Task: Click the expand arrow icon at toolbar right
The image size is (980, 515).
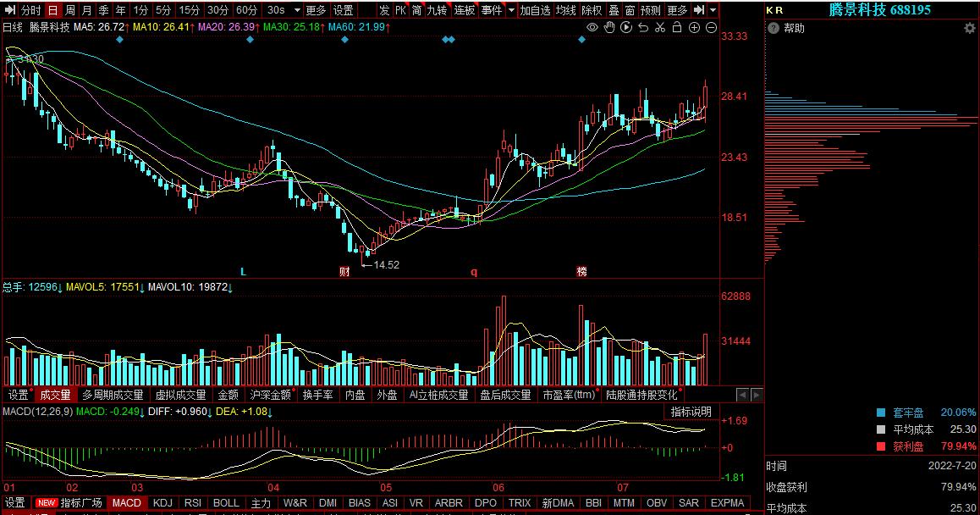Action: [699, 10]
